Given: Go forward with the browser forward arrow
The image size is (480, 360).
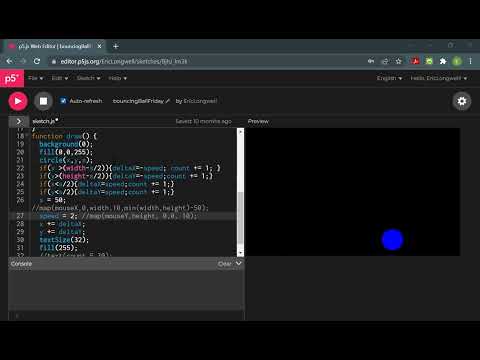Looking at the screenshot, I should pos(23,61).
